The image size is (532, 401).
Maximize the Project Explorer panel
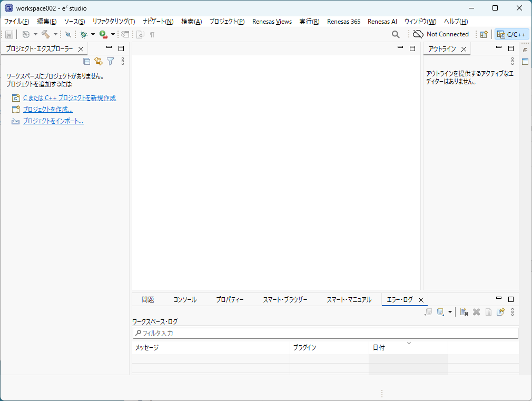[x=121, y=48]
